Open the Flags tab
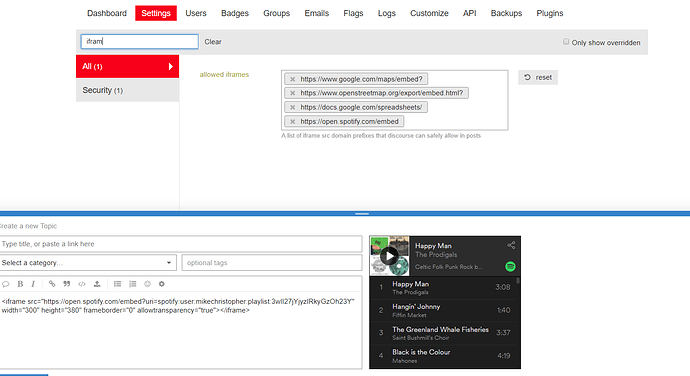Image resolution: width=690 pixels, height=376 pixels. tap(353, 13)
